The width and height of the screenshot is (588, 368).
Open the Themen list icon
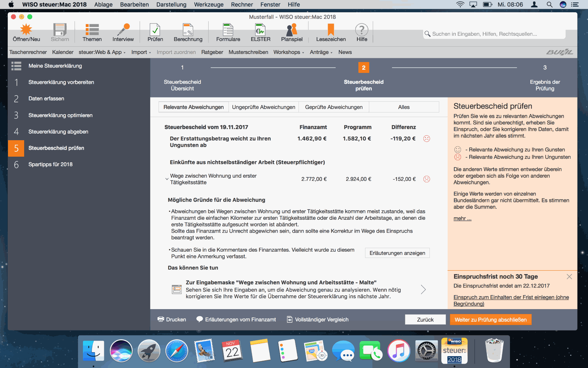pos(92,30)
